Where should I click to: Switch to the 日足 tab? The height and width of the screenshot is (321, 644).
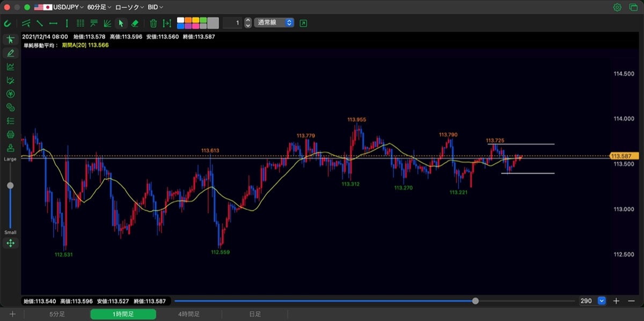coord(255,314)
